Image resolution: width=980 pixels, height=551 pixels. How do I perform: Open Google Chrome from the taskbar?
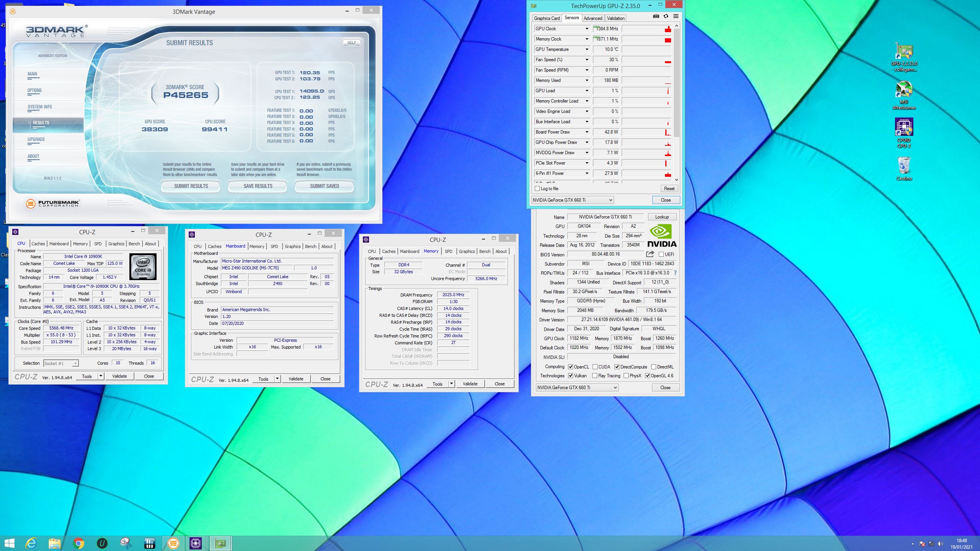coord(78,543)
